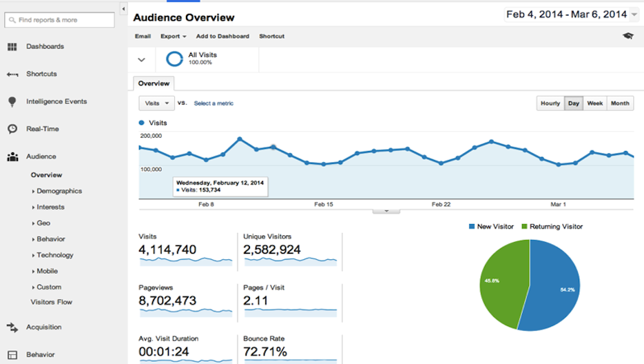Open Real-Time section in sidebar

coord(42,129)
